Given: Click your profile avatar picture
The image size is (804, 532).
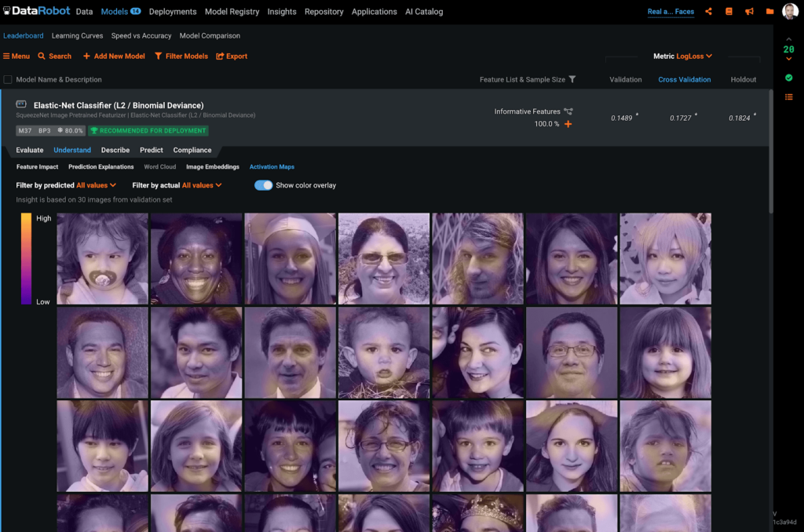Looking at the screenshot, I should tap(791, 11).
